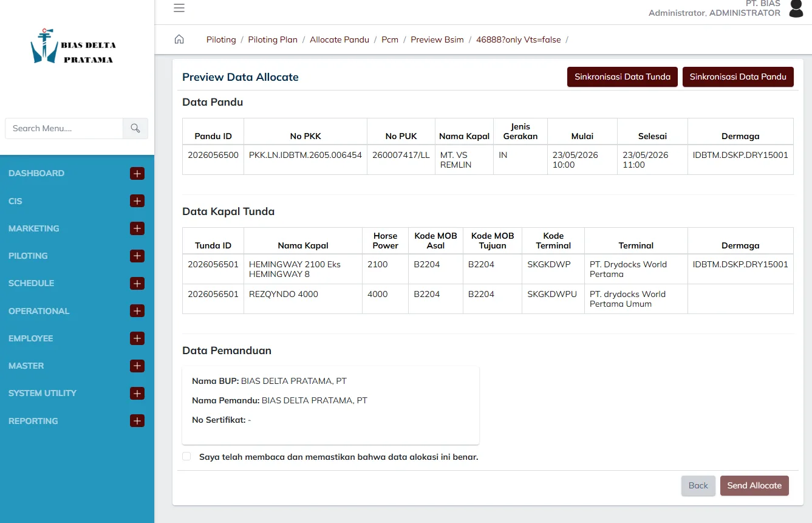
Task: Expand the EMPLOYEE plus icon
Action: (137, 338)
